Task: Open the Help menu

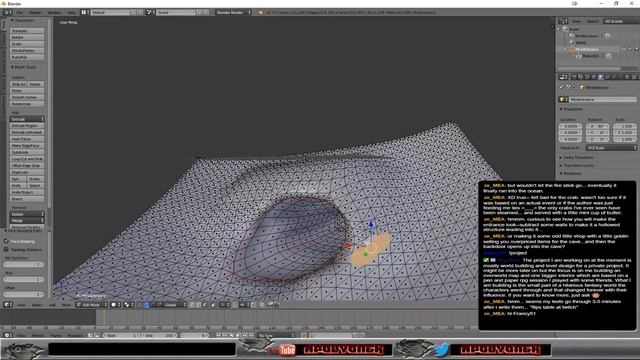Action: (71, 12)
